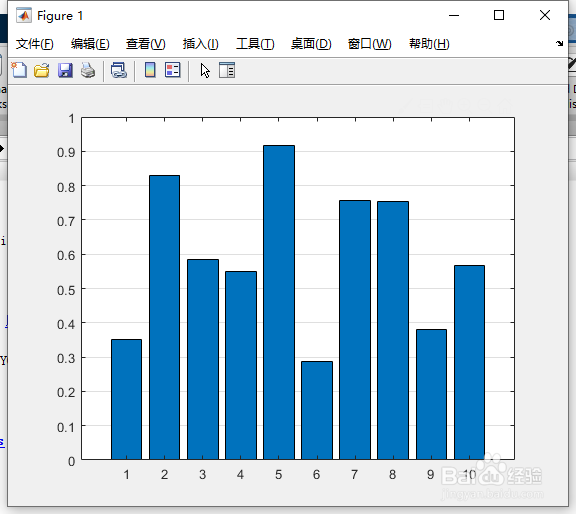576x514 pixels.
Task: Click the x-axis tick label 3
Action: click(202, 475)
